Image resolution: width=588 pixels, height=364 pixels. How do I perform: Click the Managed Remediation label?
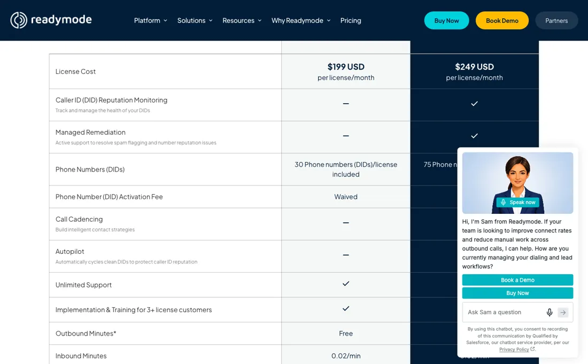pyautogui.click(x=90, y=133)
